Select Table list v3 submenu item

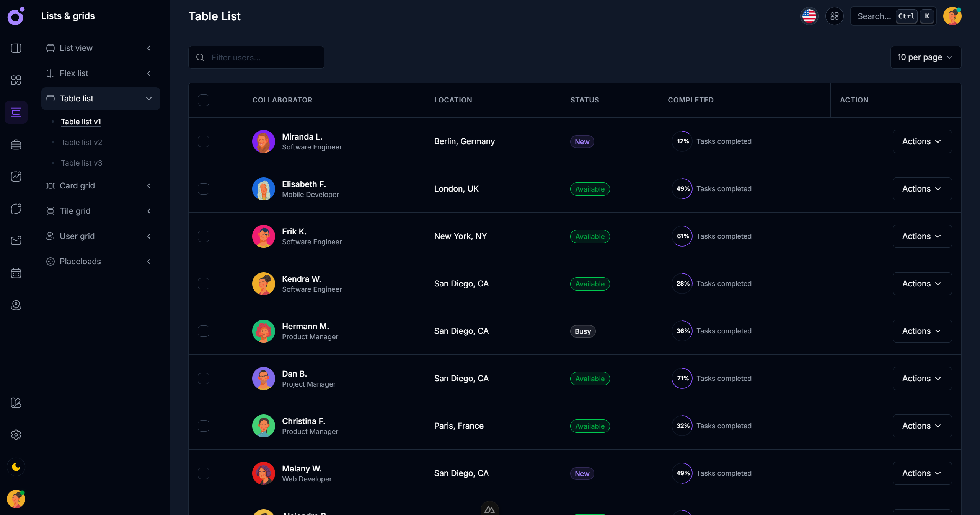[82, 163]
